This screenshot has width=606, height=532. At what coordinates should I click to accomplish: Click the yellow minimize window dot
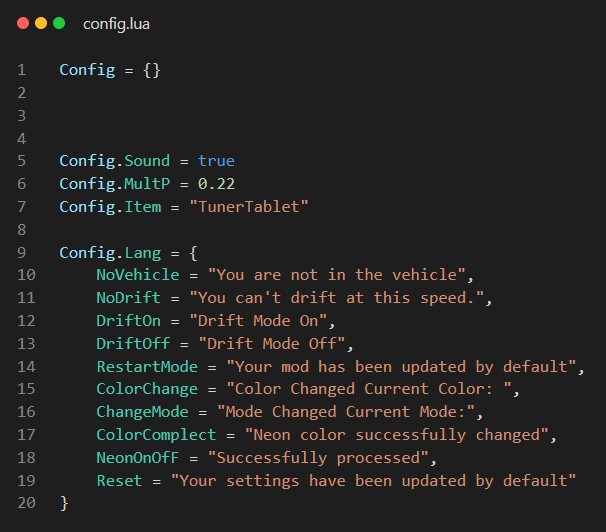tap(41, 23)
